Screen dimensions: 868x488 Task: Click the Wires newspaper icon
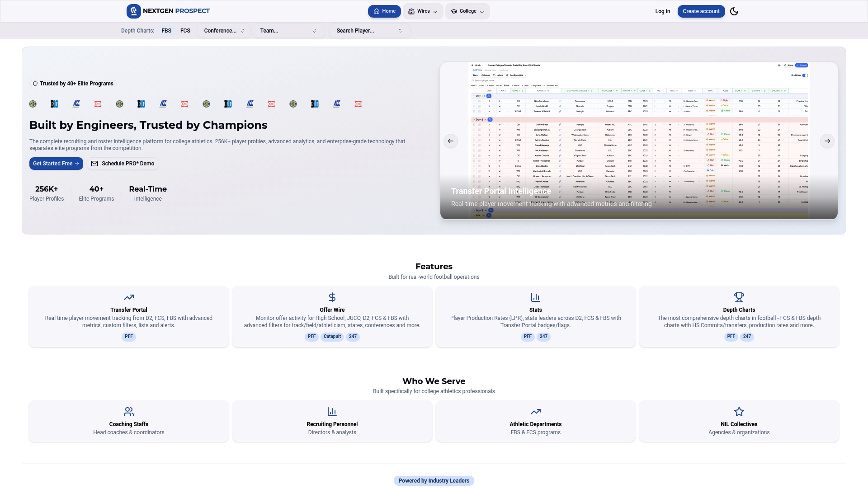411,11
